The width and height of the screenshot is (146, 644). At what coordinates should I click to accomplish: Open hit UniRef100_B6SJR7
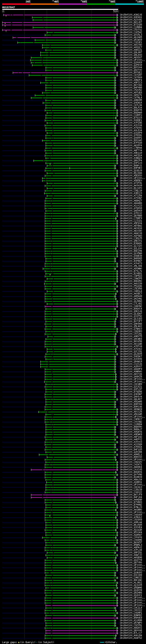coord(131,22)
